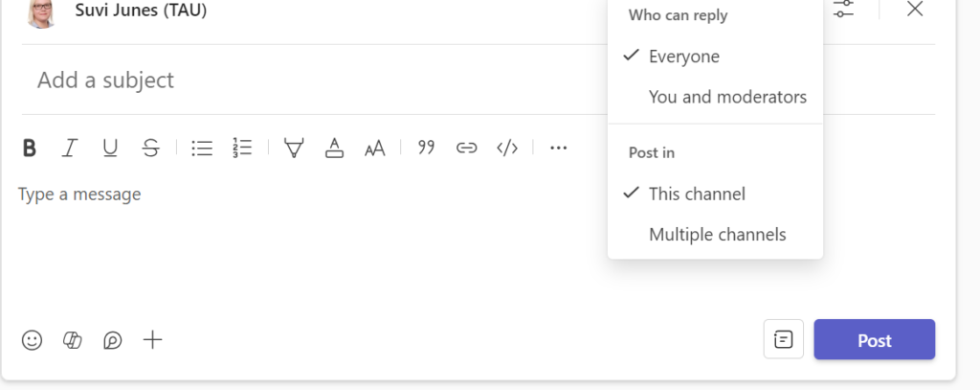
Task: Insert a link into message
Action: coord(466,148)
